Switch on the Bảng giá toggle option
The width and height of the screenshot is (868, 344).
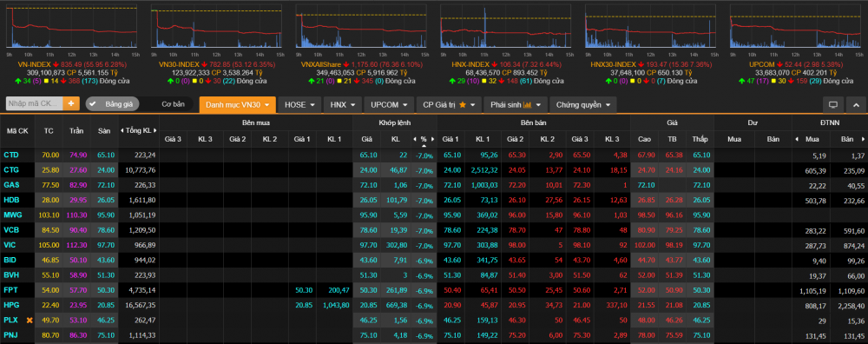coord(111,103)
